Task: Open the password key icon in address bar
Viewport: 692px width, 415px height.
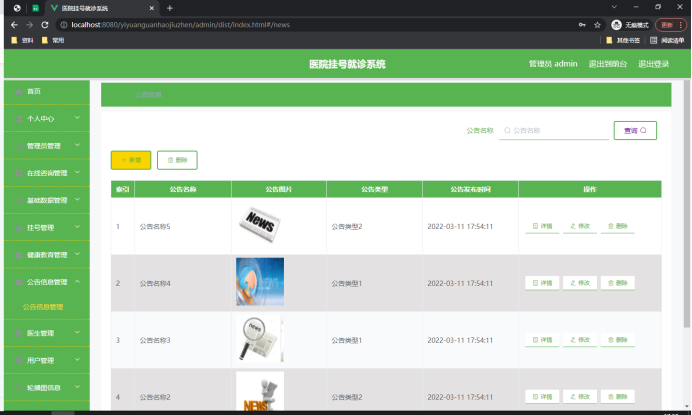Action: pos(582,25)
